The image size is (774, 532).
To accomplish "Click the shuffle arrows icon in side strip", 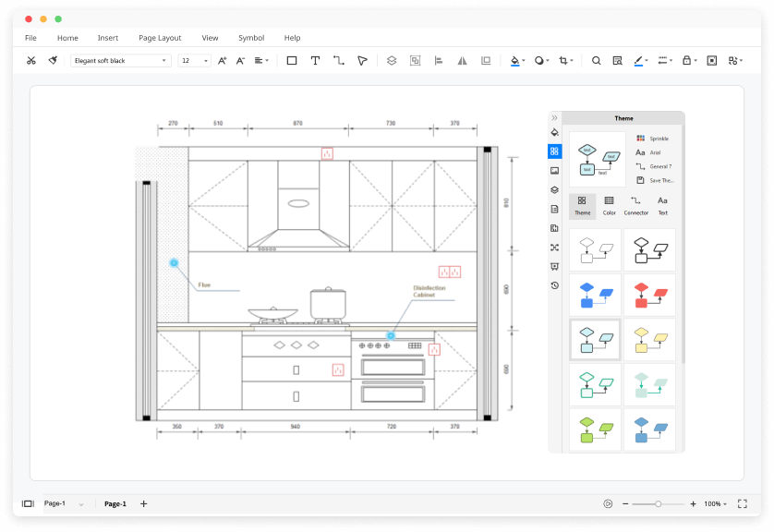I will (x=555, y=248).
